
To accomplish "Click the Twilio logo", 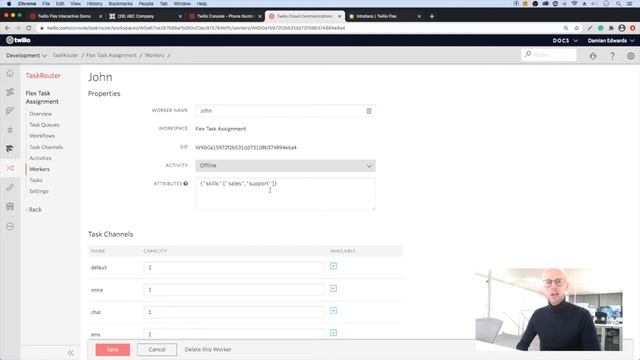I will [x=18, y=40].
